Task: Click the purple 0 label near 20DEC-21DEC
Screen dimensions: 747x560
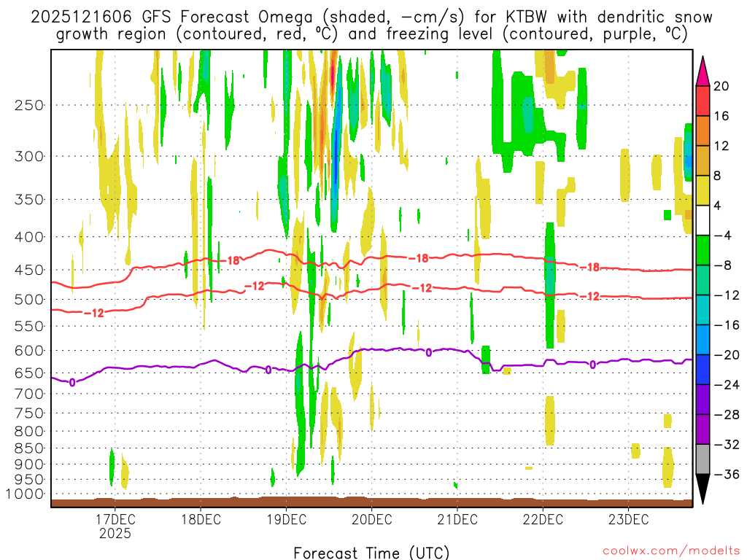Action: click(429, 352)
